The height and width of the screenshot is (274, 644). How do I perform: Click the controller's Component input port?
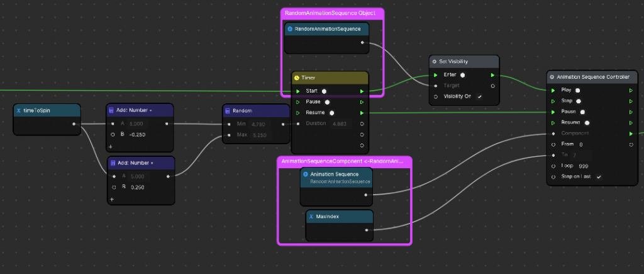(x=553, y=134)
